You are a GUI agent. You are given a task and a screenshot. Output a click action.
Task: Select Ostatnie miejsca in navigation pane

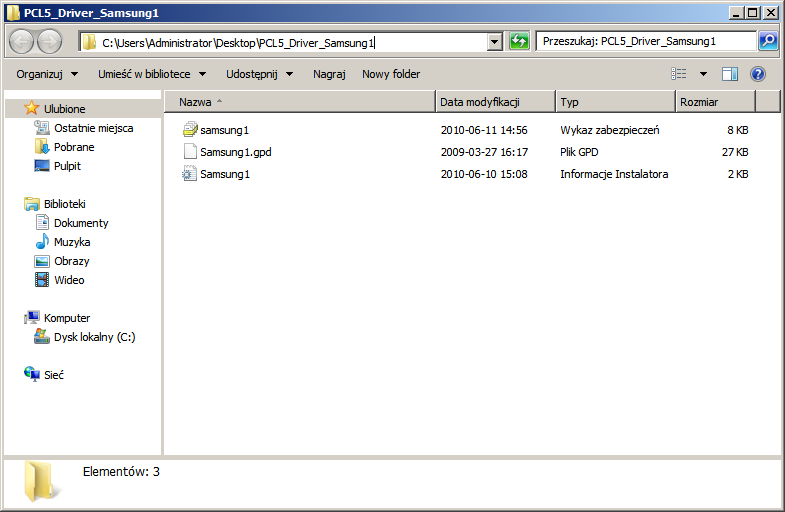pos(94,128)
